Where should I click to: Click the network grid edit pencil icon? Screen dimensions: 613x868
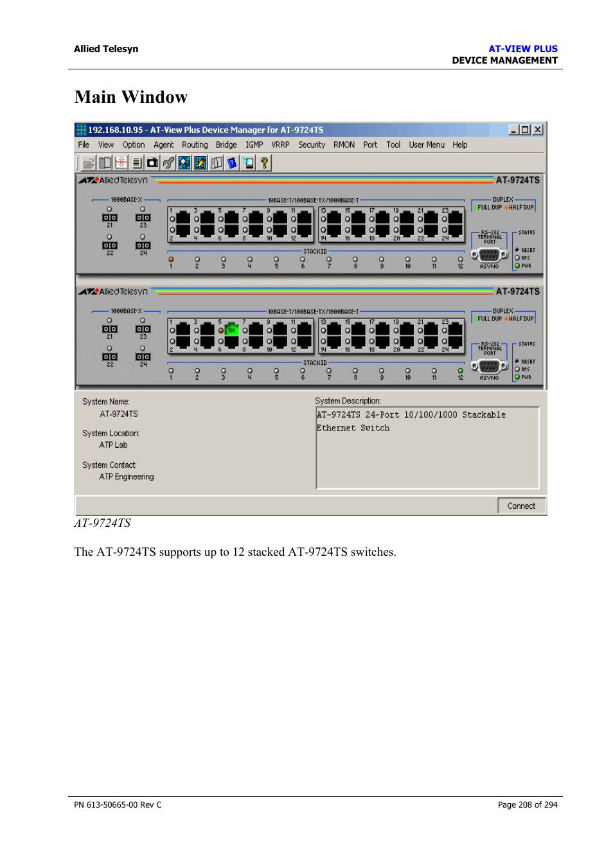[x=200, y=163]
